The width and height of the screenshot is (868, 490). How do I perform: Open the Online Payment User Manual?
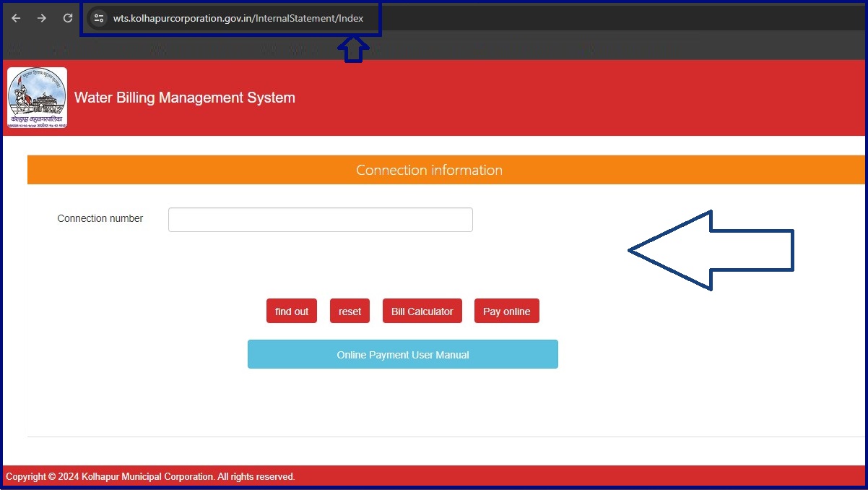pyautogui.click(x=402, y=355)
